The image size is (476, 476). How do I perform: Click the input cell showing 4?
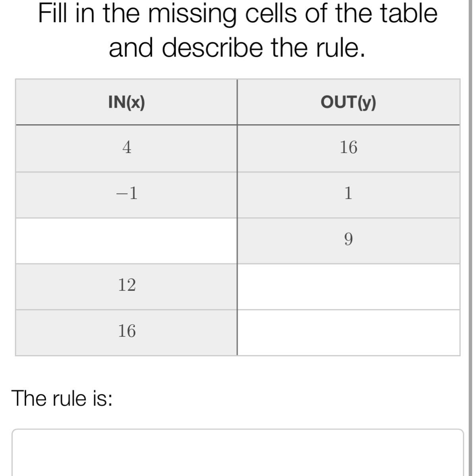127,148
